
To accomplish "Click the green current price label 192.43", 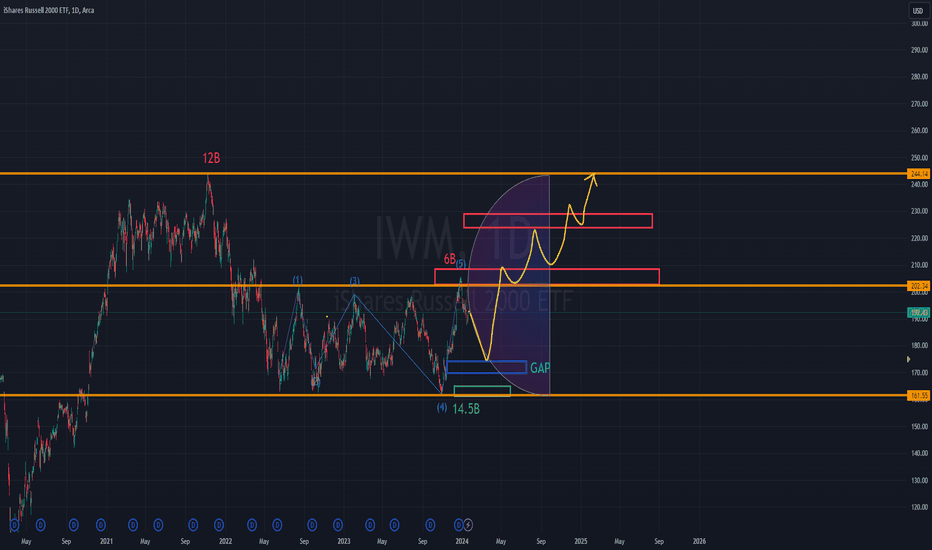I will (919, 313).
